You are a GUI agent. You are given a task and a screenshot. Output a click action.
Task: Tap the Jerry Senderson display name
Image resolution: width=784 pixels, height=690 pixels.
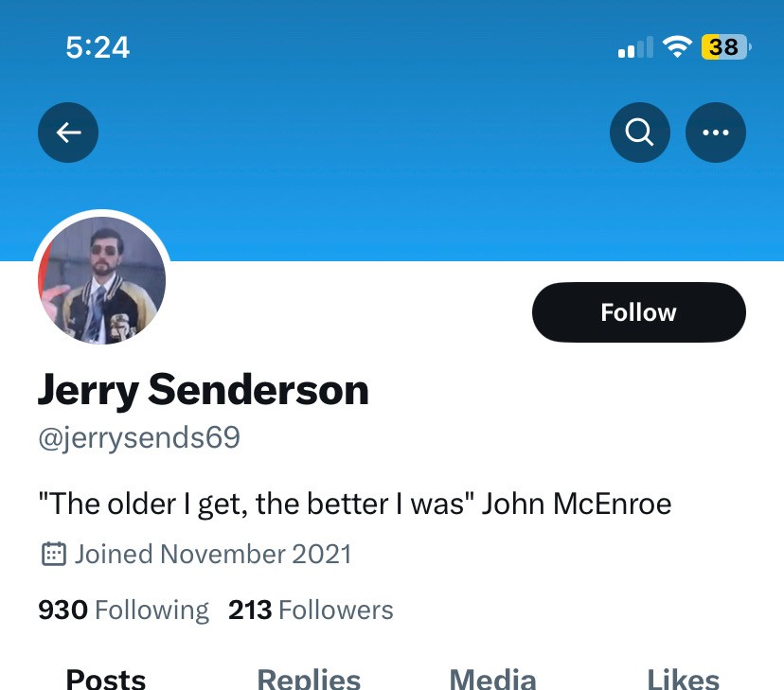[203, 389]
